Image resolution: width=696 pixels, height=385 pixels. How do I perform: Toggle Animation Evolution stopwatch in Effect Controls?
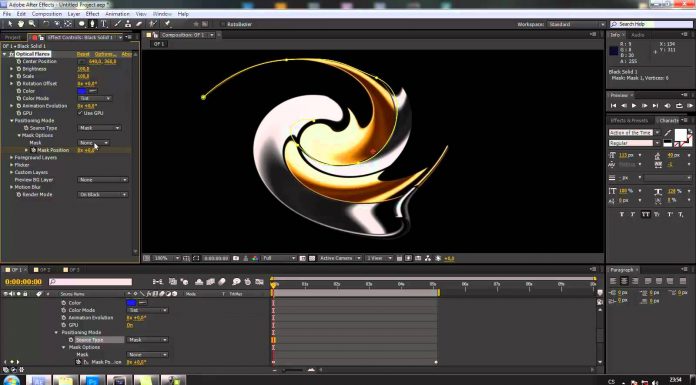pos(19,106)
